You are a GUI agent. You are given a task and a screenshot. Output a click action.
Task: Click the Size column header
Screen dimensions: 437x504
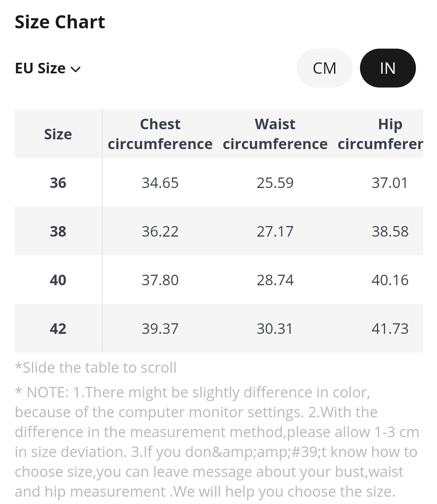tap(58, 134)
